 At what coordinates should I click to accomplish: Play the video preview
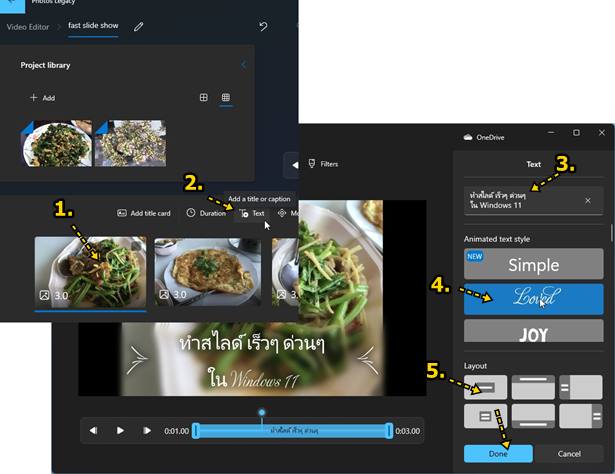click(120, 430)
